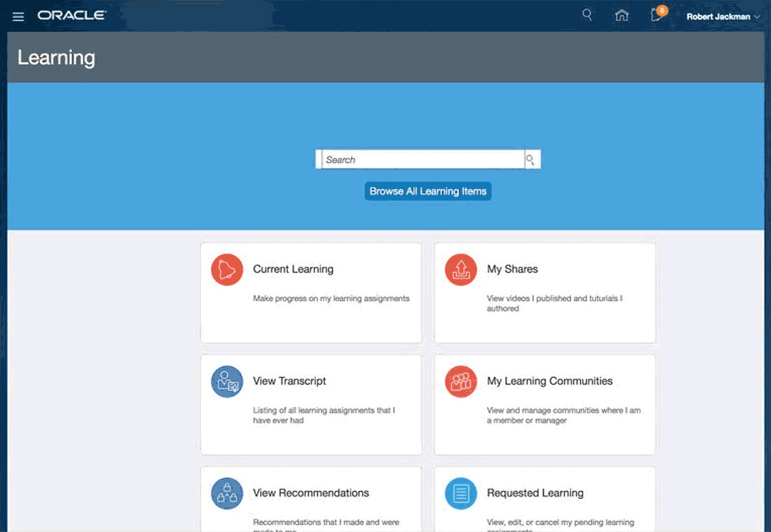
Task: Click 'Listing of all learning assignments' text
Action: click(324, 415)
